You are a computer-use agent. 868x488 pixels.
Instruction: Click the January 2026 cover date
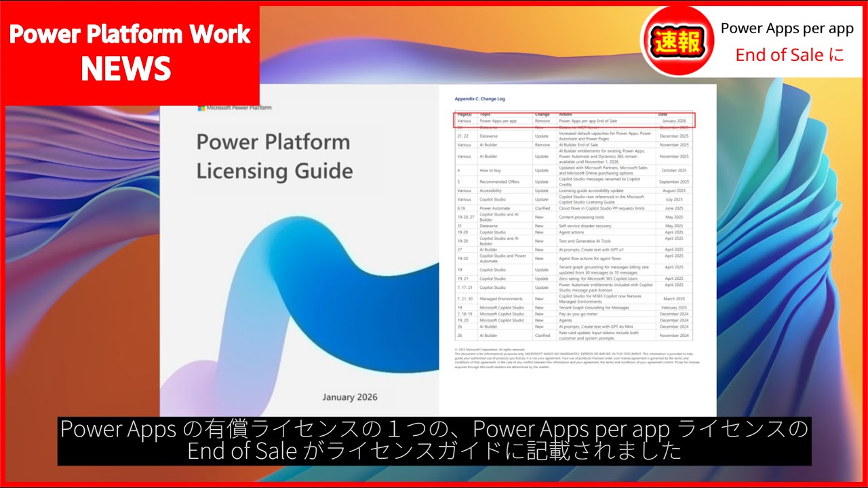coord(350,397)
